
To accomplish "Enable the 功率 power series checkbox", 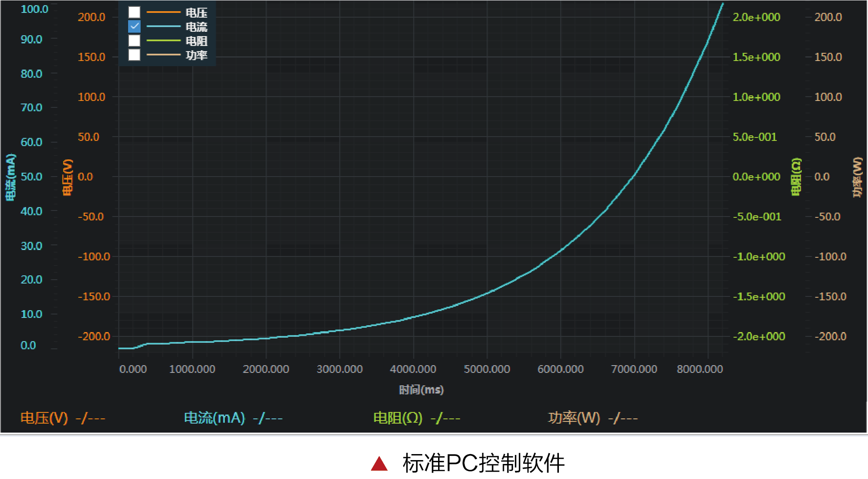I will 134,55.
